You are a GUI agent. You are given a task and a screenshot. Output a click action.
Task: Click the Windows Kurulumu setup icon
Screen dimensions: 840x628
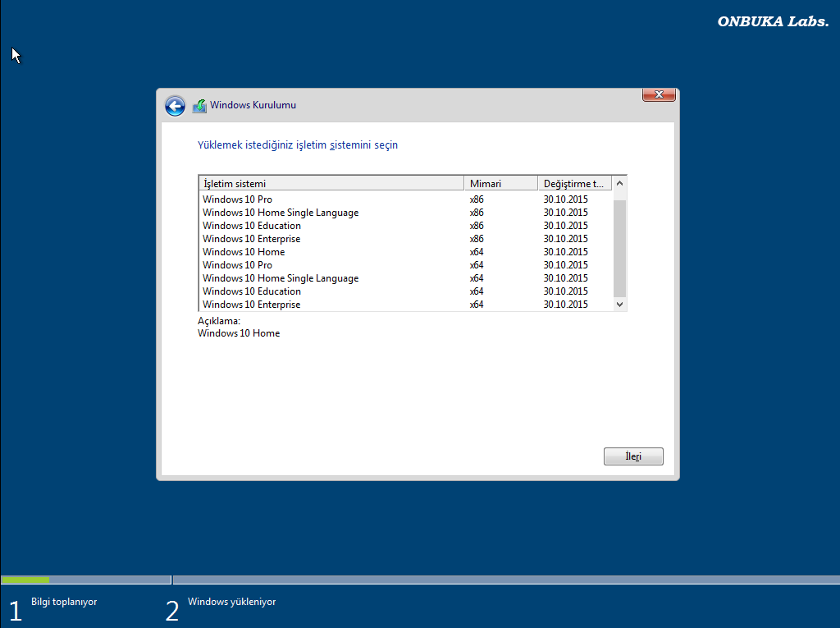199,106
